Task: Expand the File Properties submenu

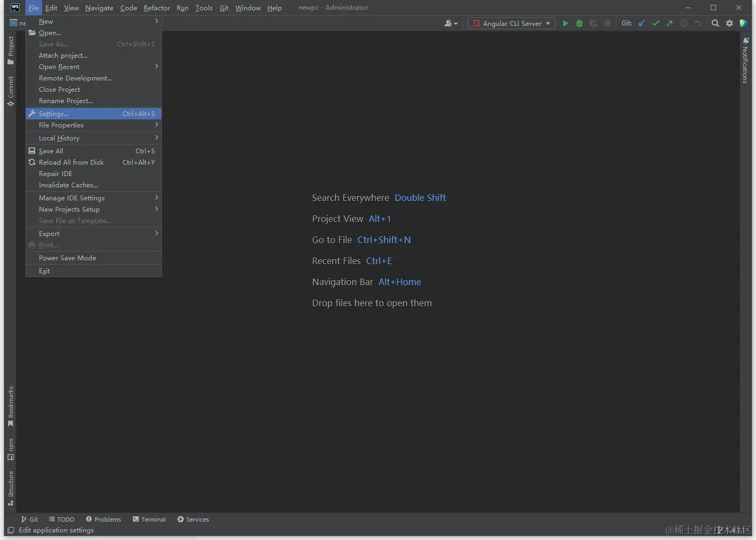Action: coord(93,125)
